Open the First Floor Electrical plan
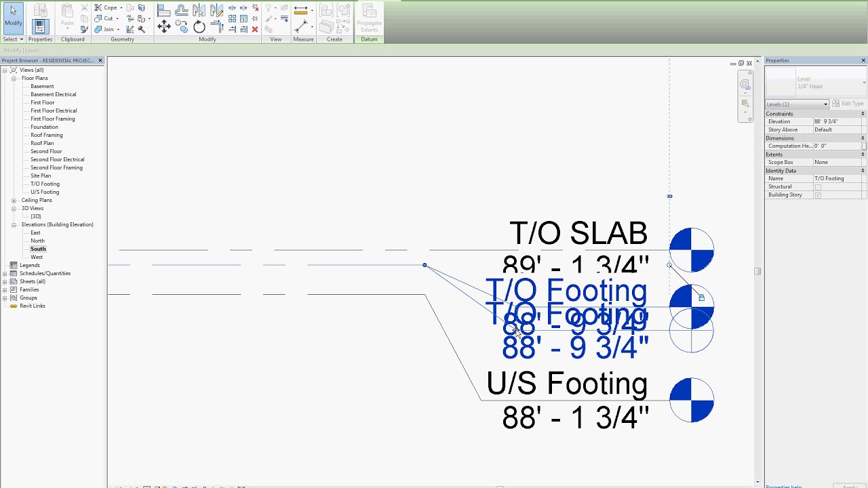This screenshot has width=868, height=488. [54, 110]
